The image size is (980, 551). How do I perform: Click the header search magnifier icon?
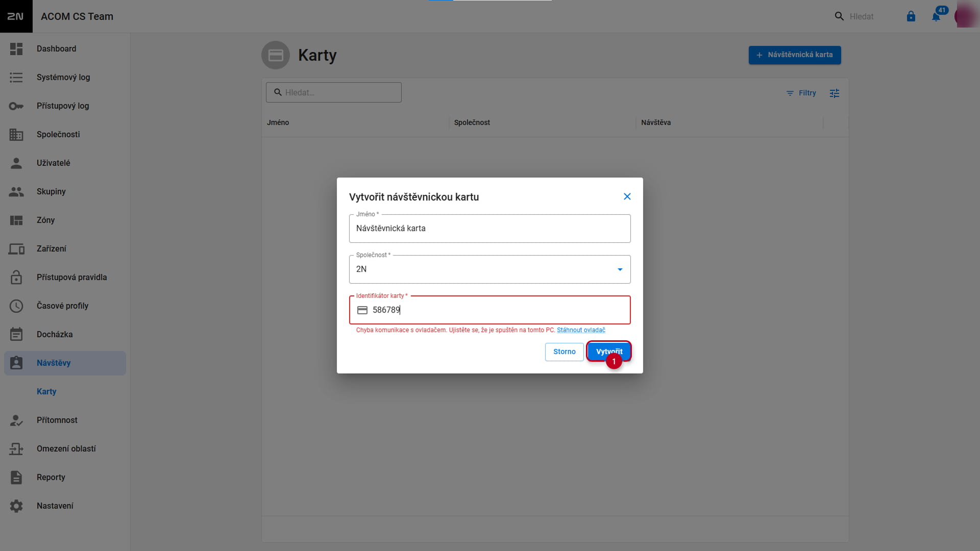(x=839, y=16)
